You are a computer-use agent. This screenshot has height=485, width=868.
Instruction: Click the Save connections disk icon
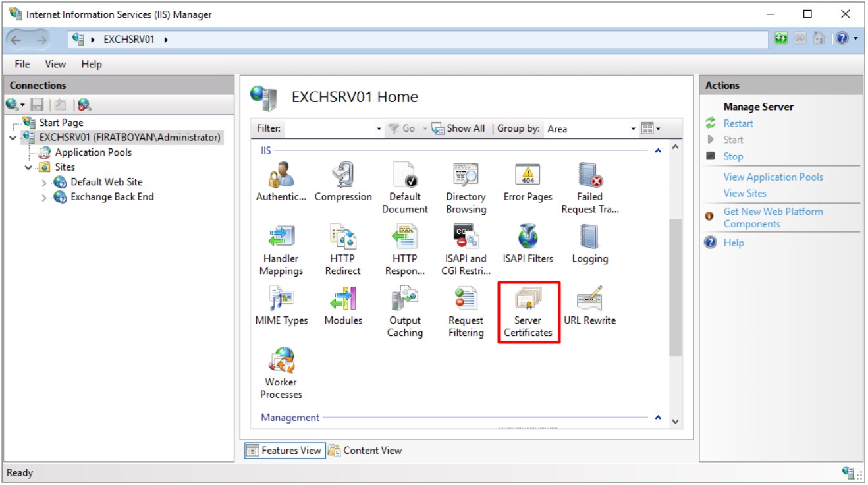37,104
